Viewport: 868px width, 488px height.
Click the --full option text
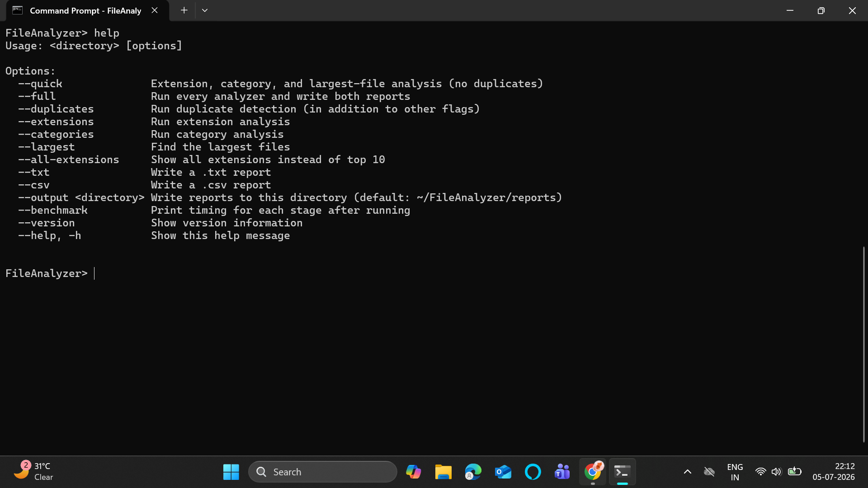coord(37,96)
